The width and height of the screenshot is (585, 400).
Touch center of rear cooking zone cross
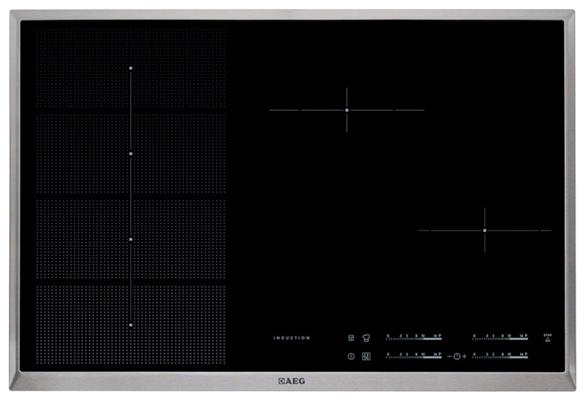[347, 110]
